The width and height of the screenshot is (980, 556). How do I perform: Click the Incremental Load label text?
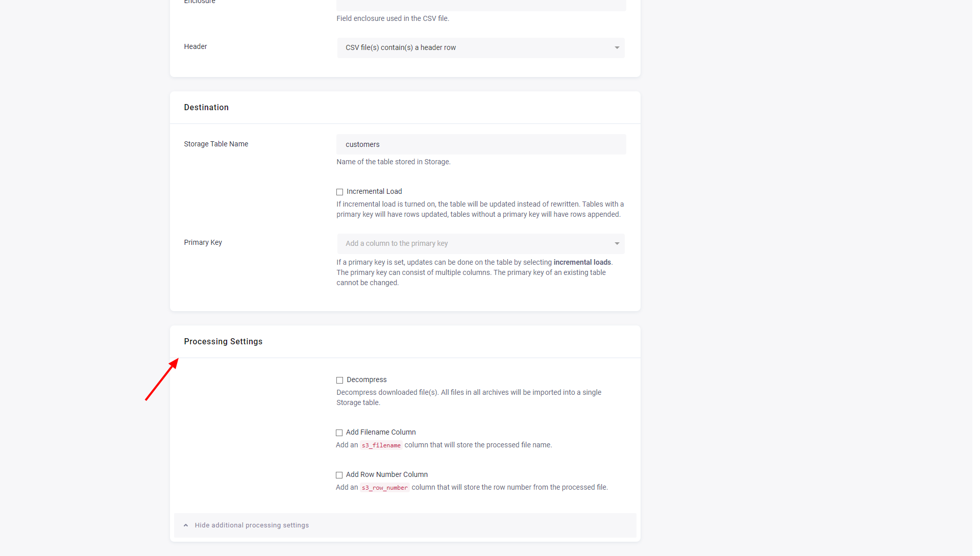(374, 191)
